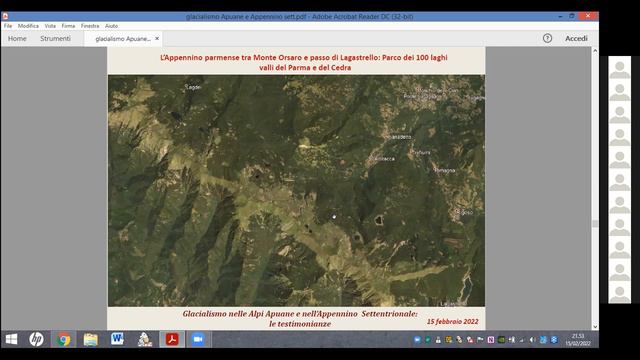The image size is (640, 360).
Task: Open the File menu
Action: tap(8, 26)
